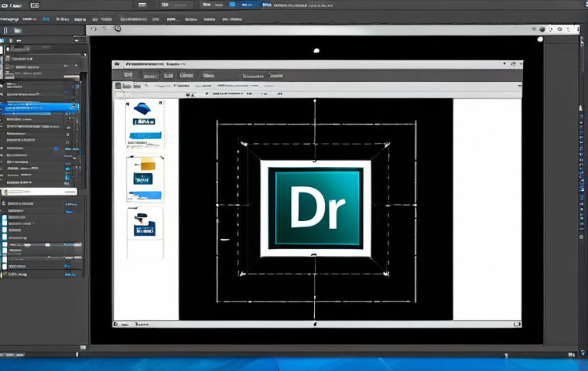
Task: Click the wifi-shaped icon in outer window toolbar
Action: pyautogui.click(x=534, y=29)
